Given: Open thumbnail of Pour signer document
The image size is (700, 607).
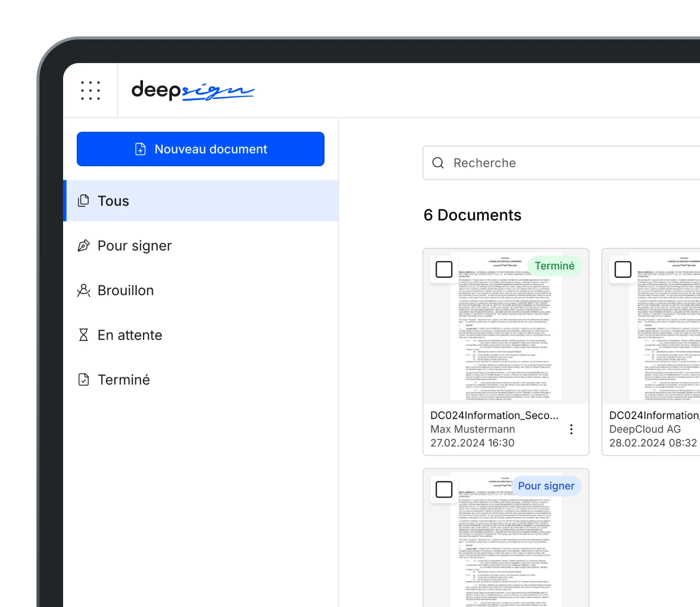Looking at the screenshot, I should click(x=506, y=538).
